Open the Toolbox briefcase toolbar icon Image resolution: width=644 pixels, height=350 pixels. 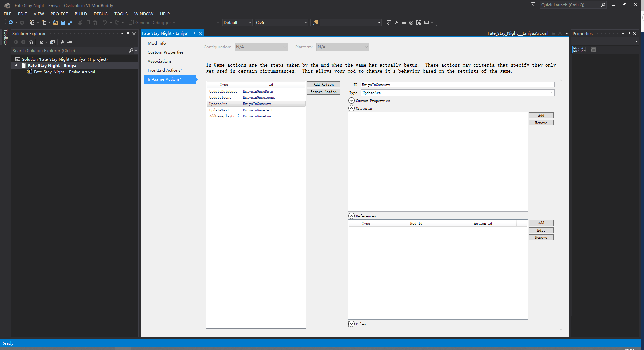click(404, 23)
